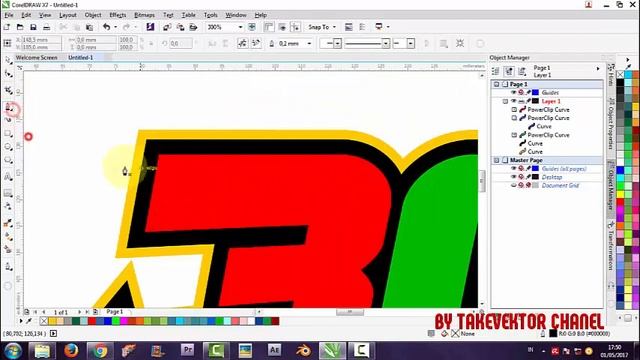Select the Crop tool in the toolbox
This screenshot has width=640, height=360.
point(8,90)
